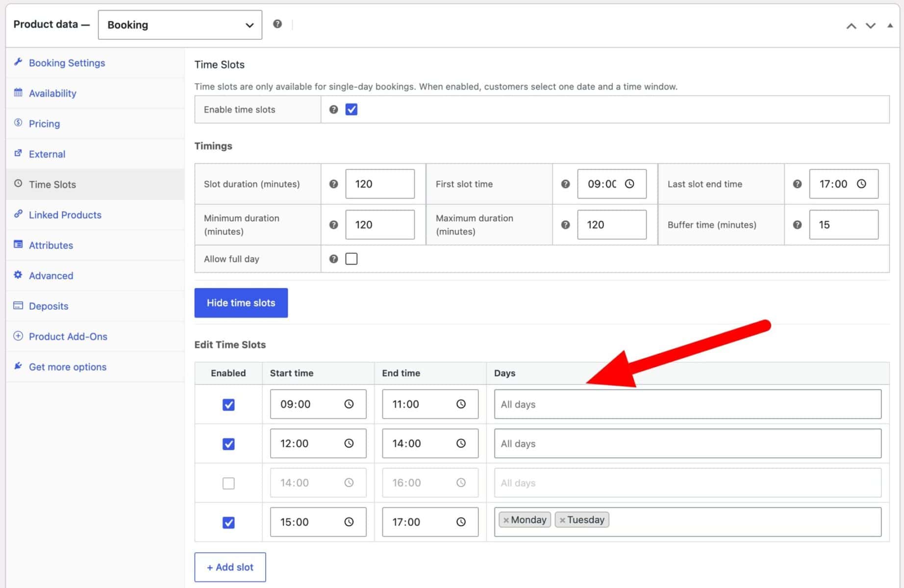
Task: Open Days selector for the 12:00 slot
Action: (x=688, y=443)
